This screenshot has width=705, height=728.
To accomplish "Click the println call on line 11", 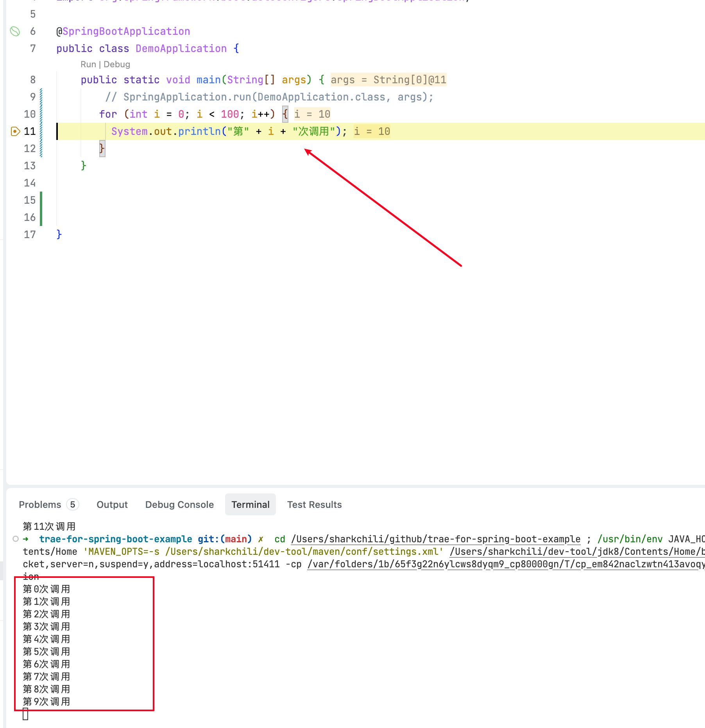I will [x=199, y=131].
